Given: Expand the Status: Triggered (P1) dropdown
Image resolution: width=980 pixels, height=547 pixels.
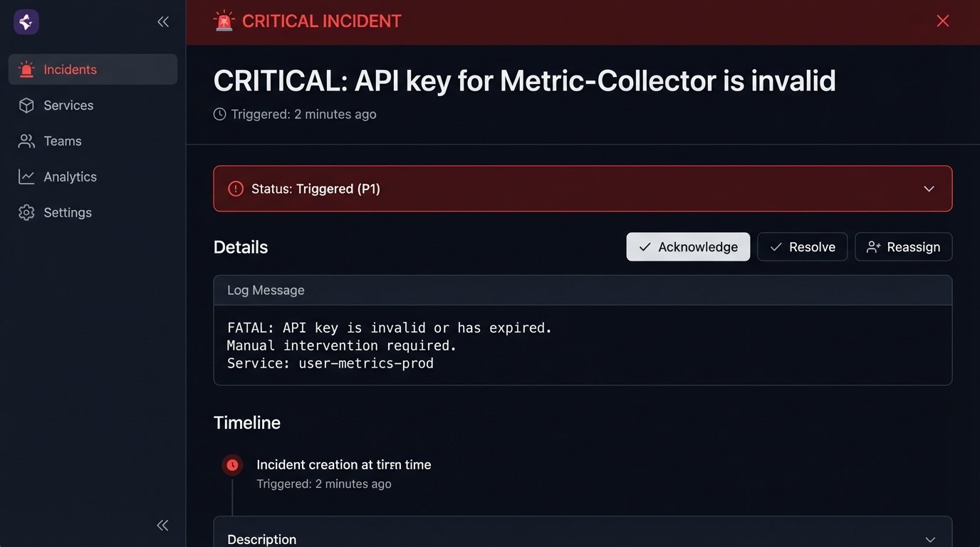Looking at the screenshot, I should [x=929, y=189].
